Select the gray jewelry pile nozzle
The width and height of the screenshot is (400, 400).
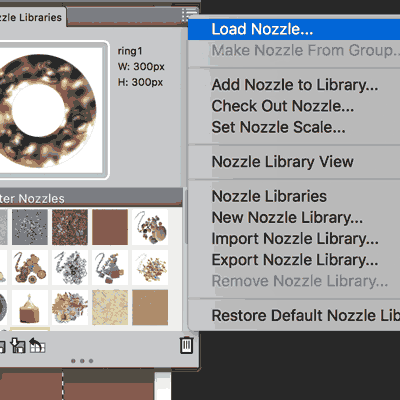point(70,267)
